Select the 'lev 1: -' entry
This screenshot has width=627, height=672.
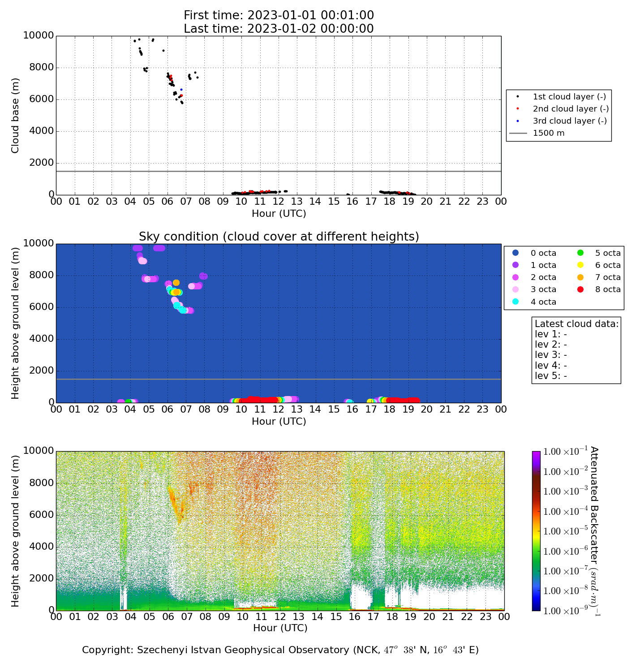coord(551,334)
